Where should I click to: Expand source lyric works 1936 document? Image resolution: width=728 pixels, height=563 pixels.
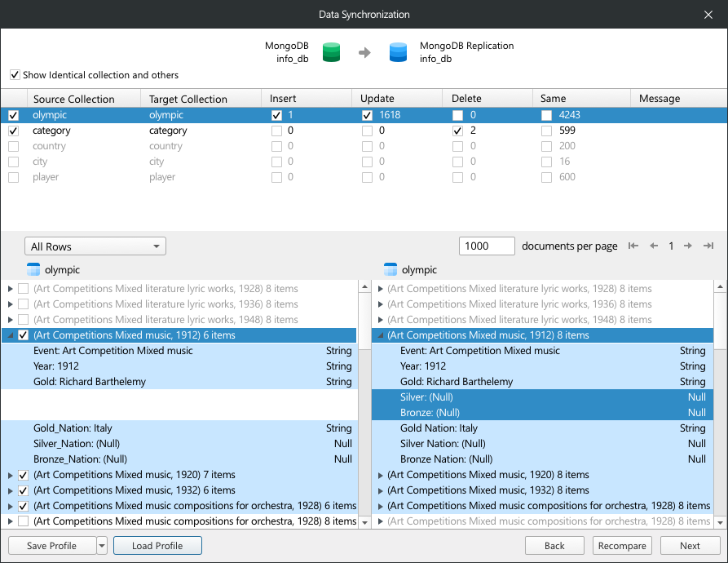click(x=11, y=304)
